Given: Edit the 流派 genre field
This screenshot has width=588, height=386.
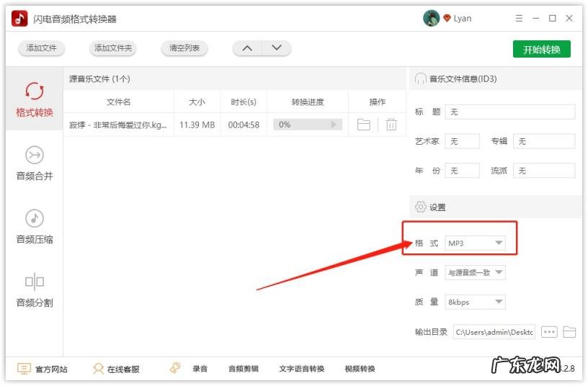Looking at the screenshot, I should 544,171.
